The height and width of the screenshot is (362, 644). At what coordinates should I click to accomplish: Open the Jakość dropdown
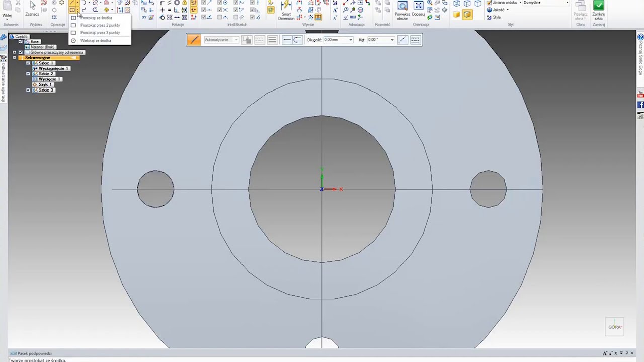pyautogui.click(x=498, y=10)
